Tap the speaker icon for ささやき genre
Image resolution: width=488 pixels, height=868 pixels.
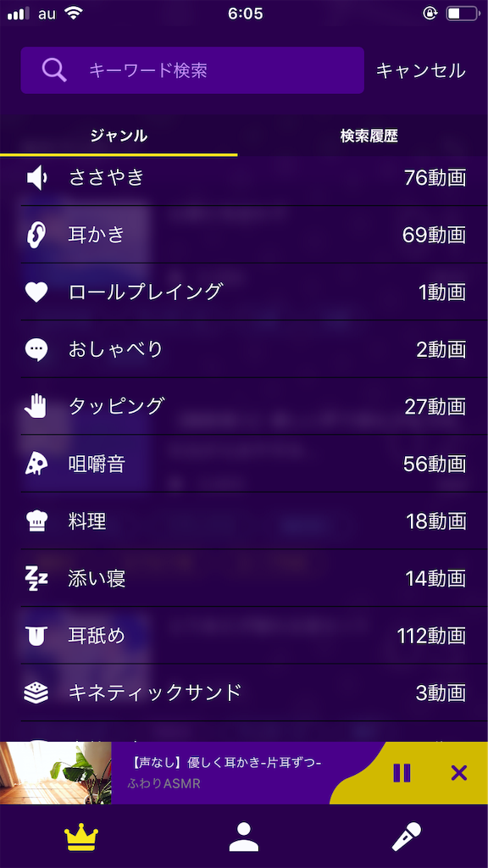(x=36, y=178)
